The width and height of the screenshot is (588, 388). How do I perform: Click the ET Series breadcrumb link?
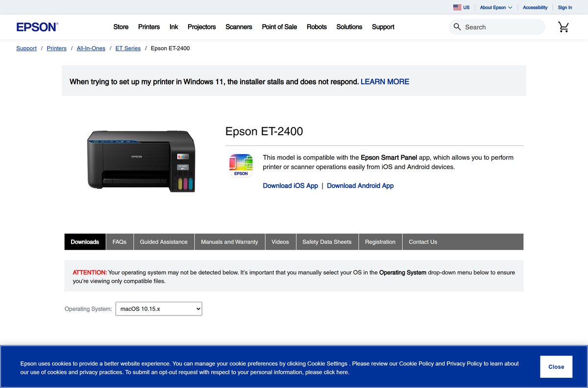(128, 48)
